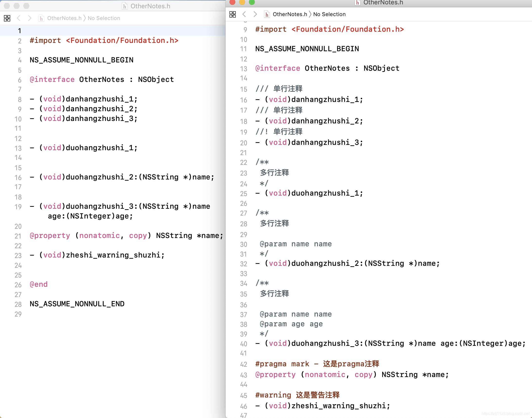Image resolution: width=532 pixels, height=418 pixels.
Task: Click 'duohangzhushi_3:' on right line 40
Action: pyautogui.click(x=390, y=344)
